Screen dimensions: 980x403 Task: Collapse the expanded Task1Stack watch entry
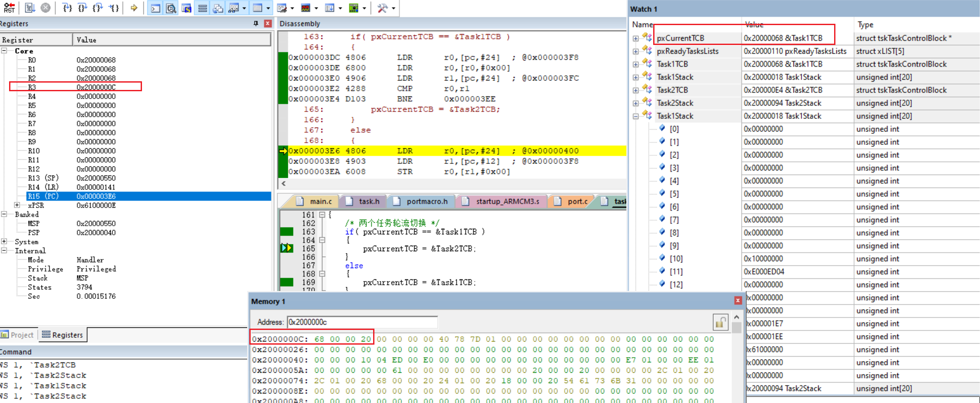[x=635, y=116]
